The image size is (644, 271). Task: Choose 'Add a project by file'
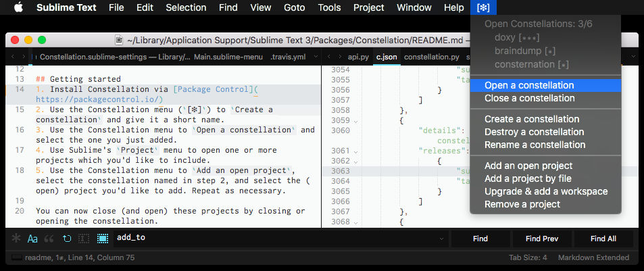click(x=545, y=178)
